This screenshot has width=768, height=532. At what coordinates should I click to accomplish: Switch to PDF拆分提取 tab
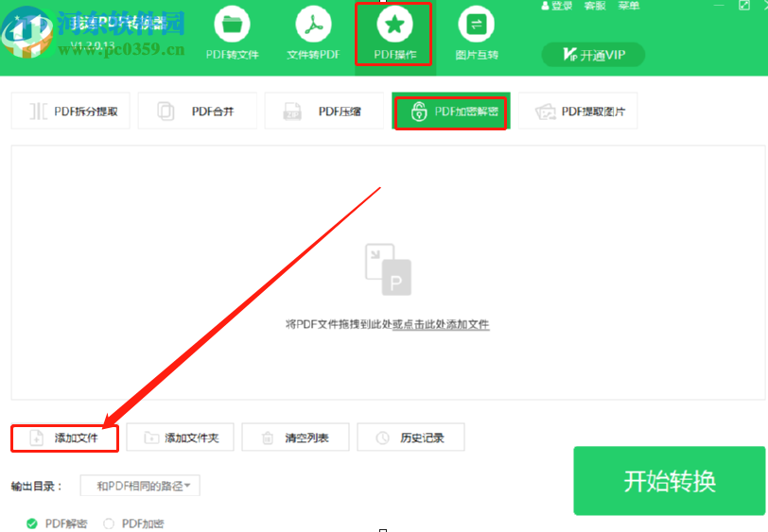71,112
